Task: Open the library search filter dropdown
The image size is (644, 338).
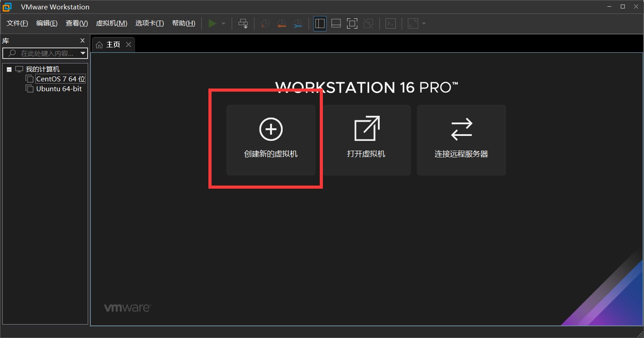Action: tap(83, 53)
